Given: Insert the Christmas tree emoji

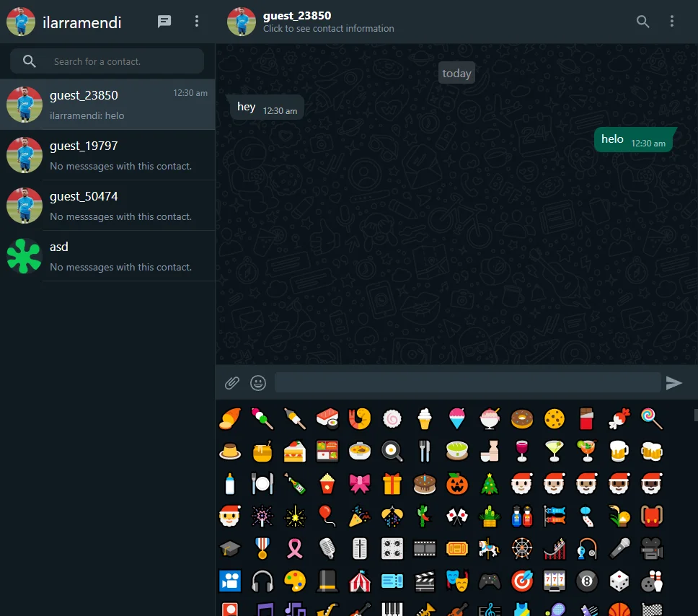Looking at the screenshot, I should point(490,484).
